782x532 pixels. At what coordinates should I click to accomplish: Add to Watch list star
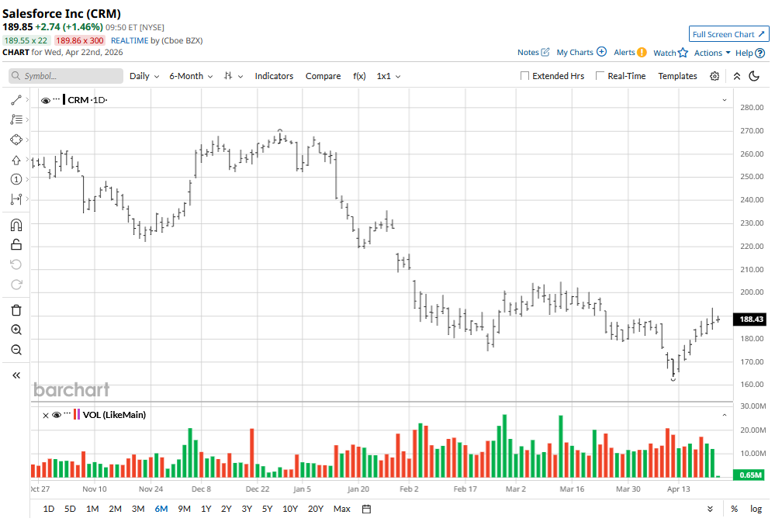683,53
